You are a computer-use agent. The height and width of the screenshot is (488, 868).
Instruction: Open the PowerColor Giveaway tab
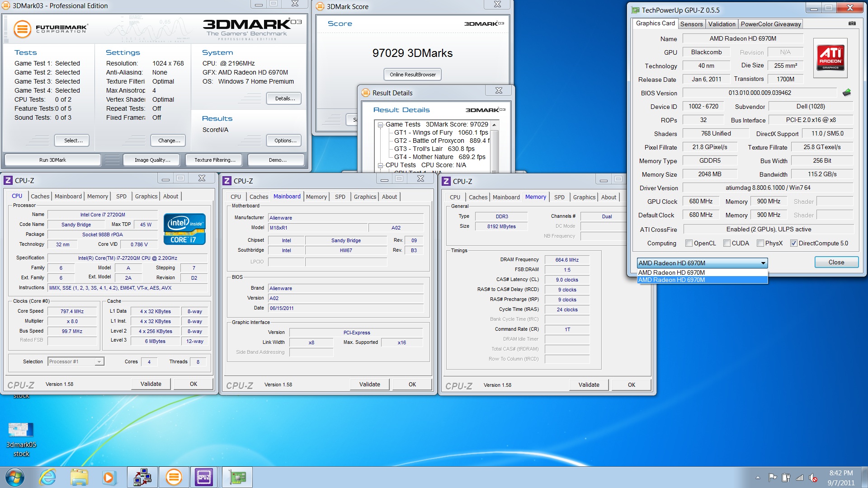(x=770, y=24)
